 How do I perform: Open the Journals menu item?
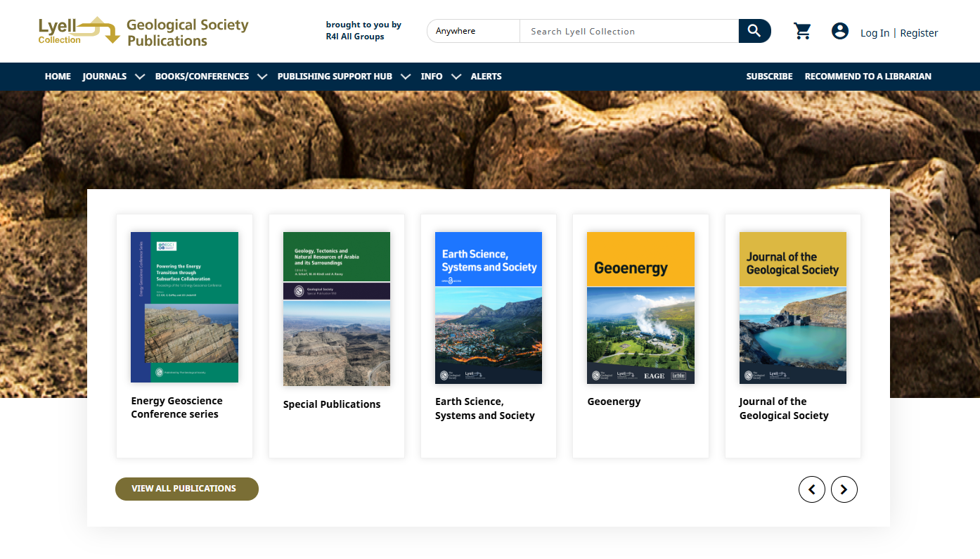(105, 77)
